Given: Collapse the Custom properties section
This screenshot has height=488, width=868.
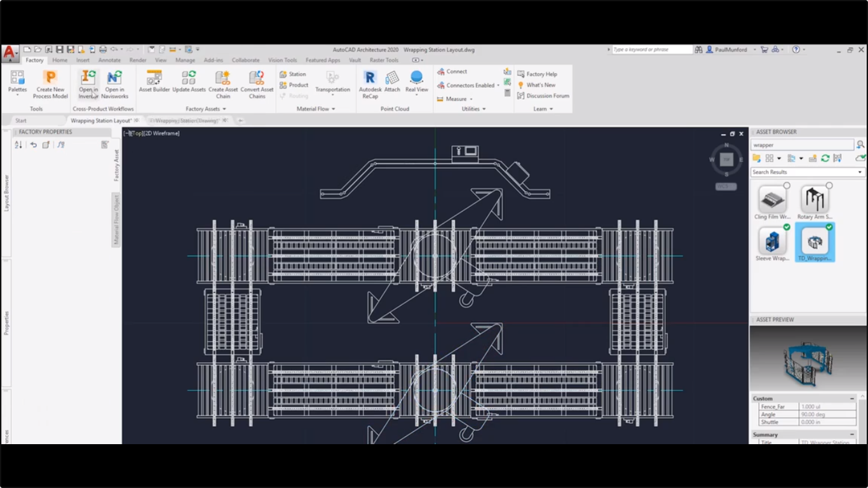Looking at the screenshot, I should [x=852, y=399].
